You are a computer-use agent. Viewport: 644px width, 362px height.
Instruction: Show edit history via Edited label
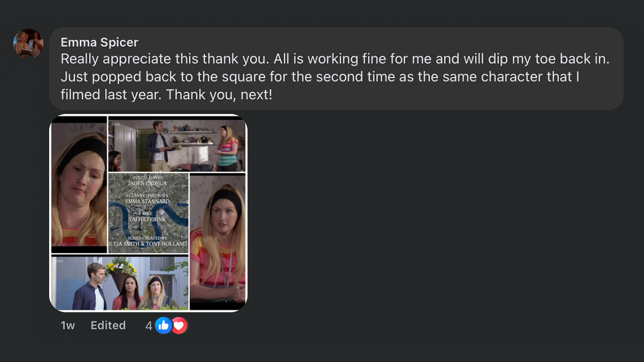tap(108, 325)
